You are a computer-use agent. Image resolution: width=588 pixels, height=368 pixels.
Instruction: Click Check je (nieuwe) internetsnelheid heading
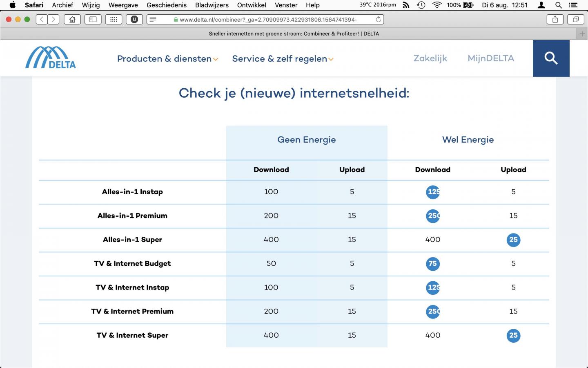click(x=294, y=93)
